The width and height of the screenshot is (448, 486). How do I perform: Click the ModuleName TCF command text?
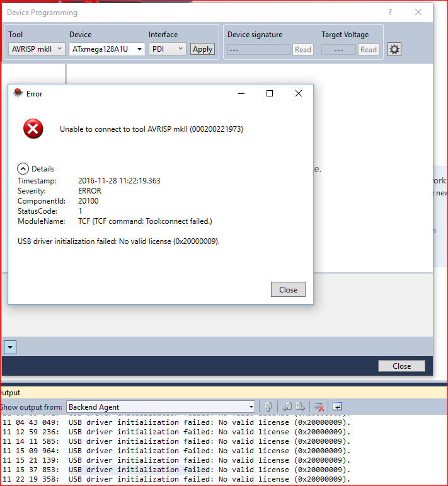(x=145, y=221)
